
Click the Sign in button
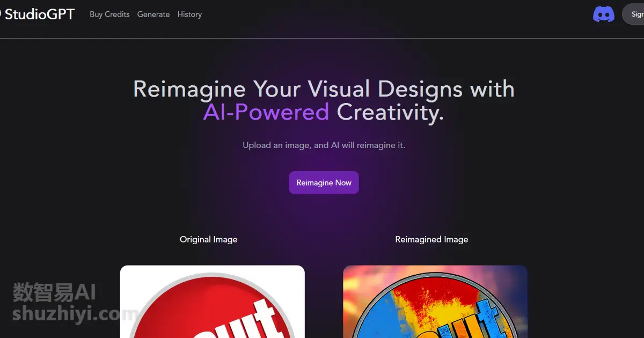pyautogui.click(x=633, y=14)
